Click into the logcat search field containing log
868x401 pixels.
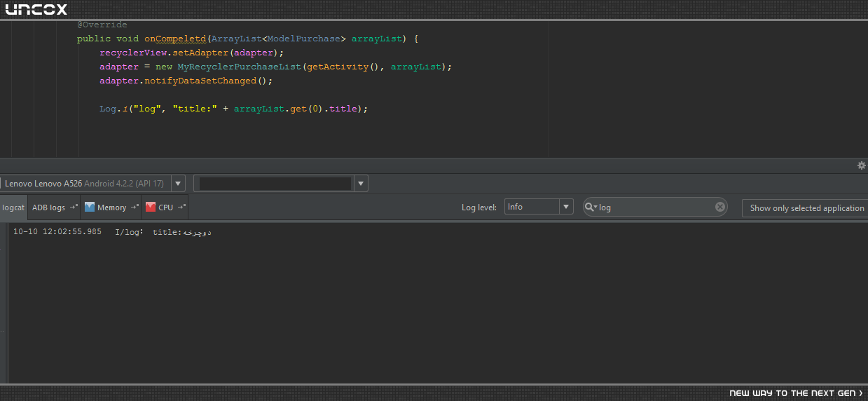point(655,207)
